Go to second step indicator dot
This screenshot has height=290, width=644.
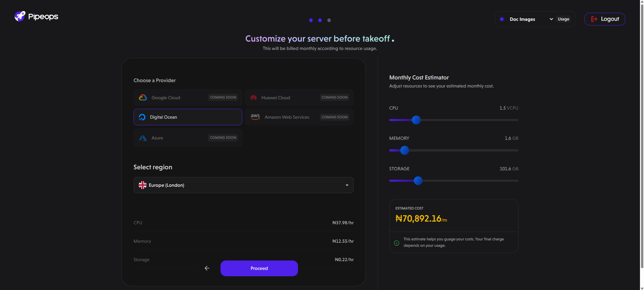coord(320,20)
